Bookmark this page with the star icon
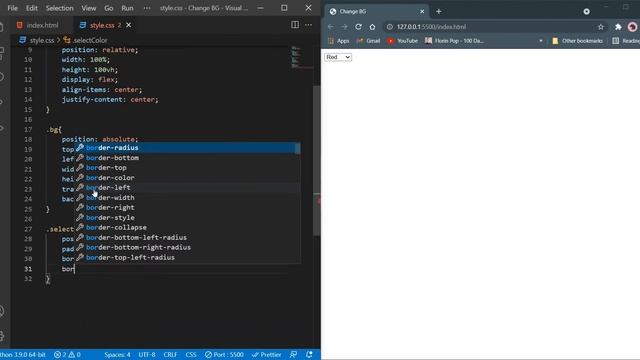This screenshot has height=360, width=640. [x=600, y=27]
